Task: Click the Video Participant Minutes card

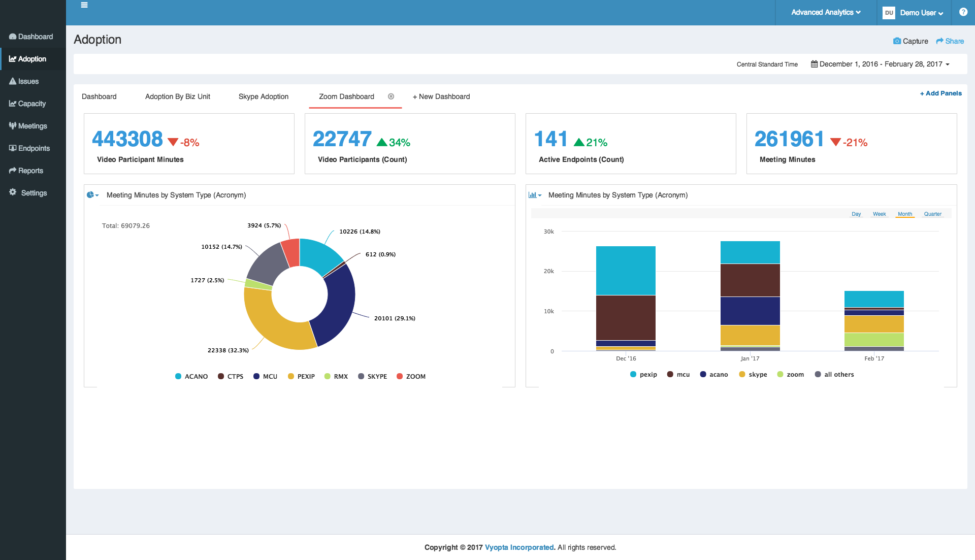Action: (x=189, y=144)
